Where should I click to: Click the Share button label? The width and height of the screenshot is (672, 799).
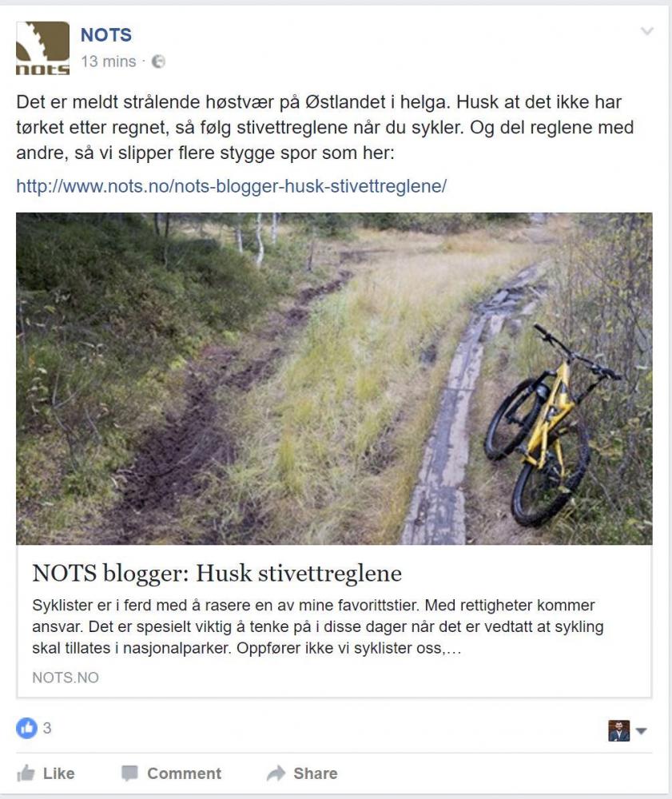pyautogui.click(x=316, y=773)
